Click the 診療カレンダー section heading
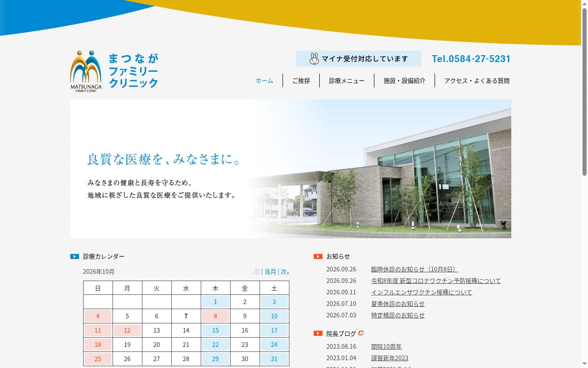The height and width of the screenshot is (368, 588). point(104,256)
